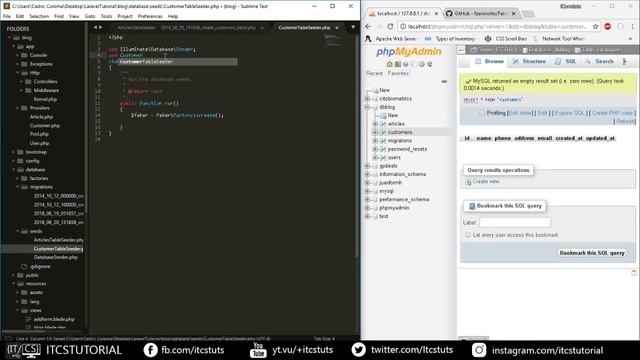Toggle the Profiling checkbox
The width and height of the screenshot is (640, 360).
pyautogui.click(x=482, y=113)
